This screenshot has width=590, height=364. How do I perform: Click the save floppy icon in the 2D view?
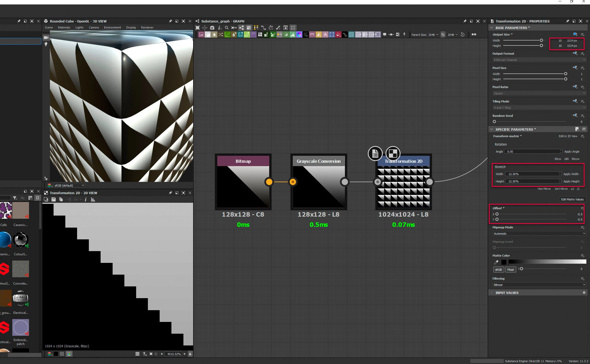click(x=54, y=199)
